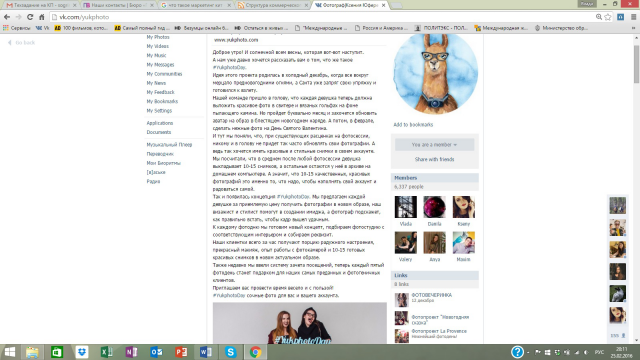Open the Самый полный гид bookmark
640x360 pixels.
(142, 28)
